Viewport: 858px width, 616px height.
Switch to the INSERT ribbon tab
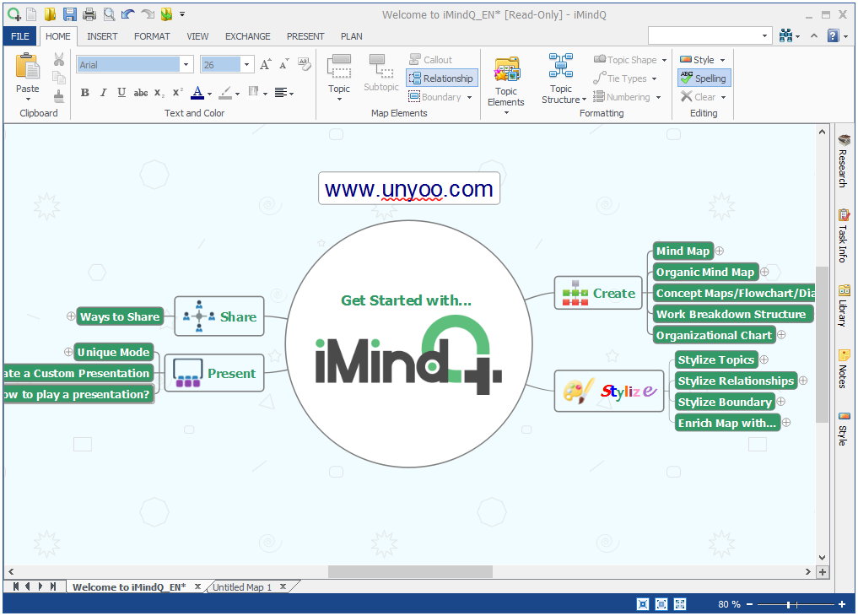point(102,36)
